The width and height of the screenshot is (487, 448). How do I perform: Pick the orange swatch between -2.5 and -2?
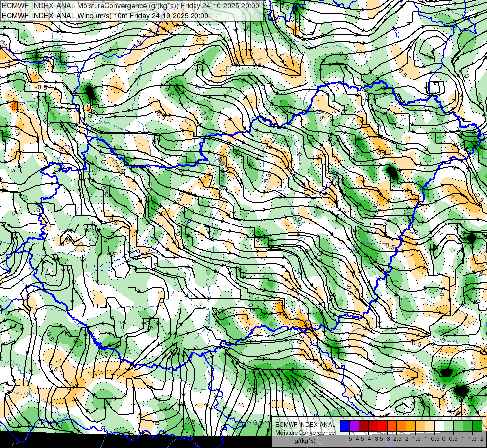[x=401, y=426]
